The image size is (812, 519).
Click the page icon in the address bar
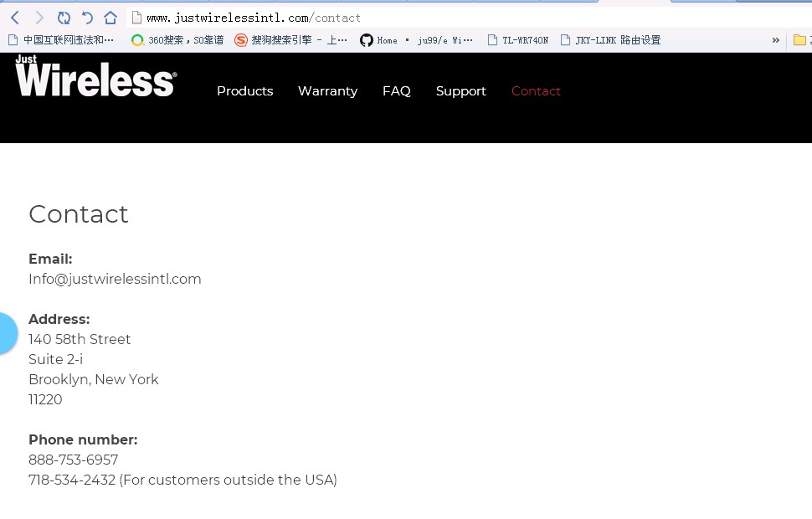tap(136, 18)
